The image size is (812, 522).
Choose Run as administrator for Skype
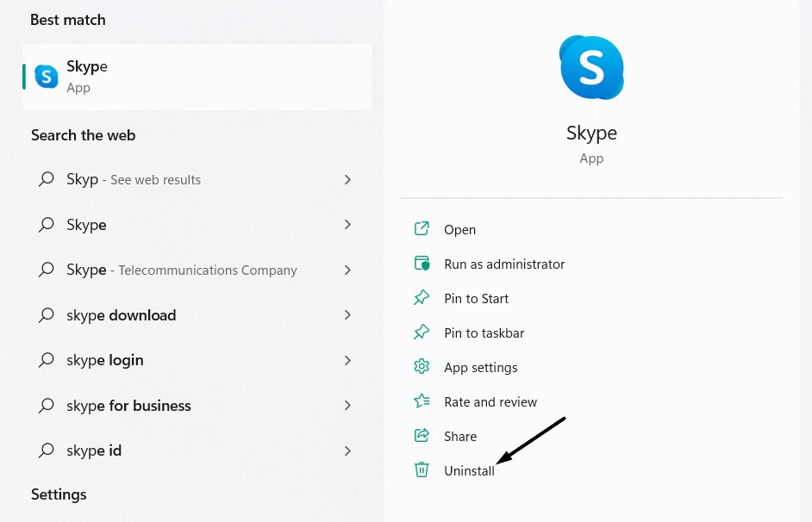[504, 264]
